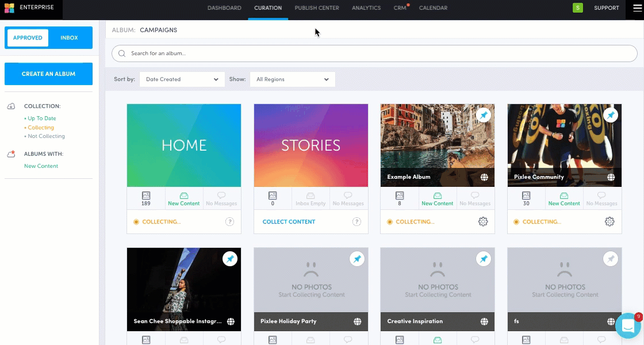Select the Approved toggle
Viewport: 644px width, 345px height.
click(28, 38)
